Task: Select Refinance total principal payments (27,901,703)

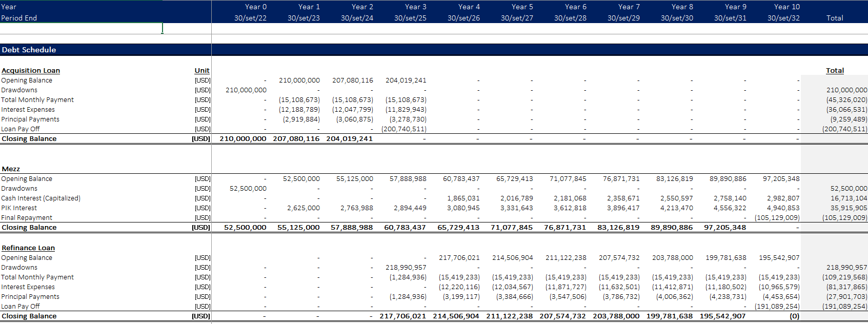Action: [x=846, y=297]
